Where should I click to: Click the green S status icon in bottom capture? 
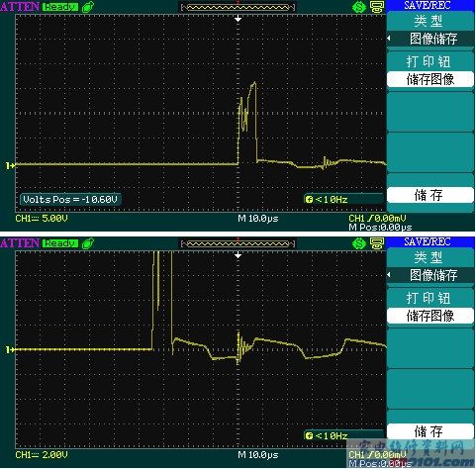click(x=359, y=243)
